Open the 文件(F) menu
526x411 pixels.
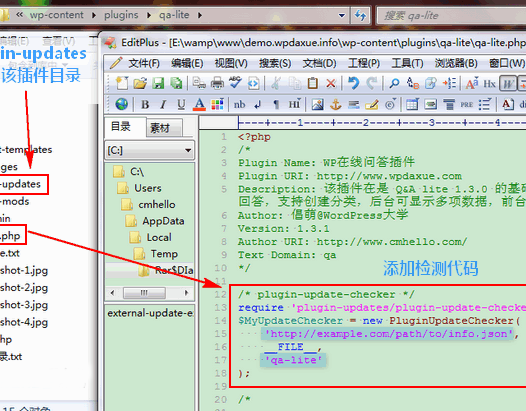click(x=144, y=63)
